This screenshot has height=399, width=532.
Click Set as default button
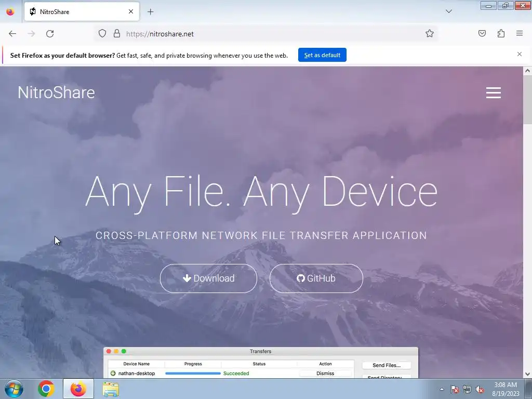click(x=322, y=55)
